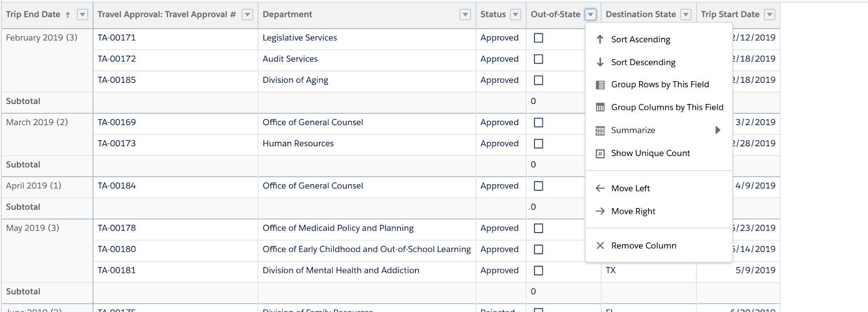Open the Destination State column dropdown
The image size is (868, 312).
[x=686, y=15]
